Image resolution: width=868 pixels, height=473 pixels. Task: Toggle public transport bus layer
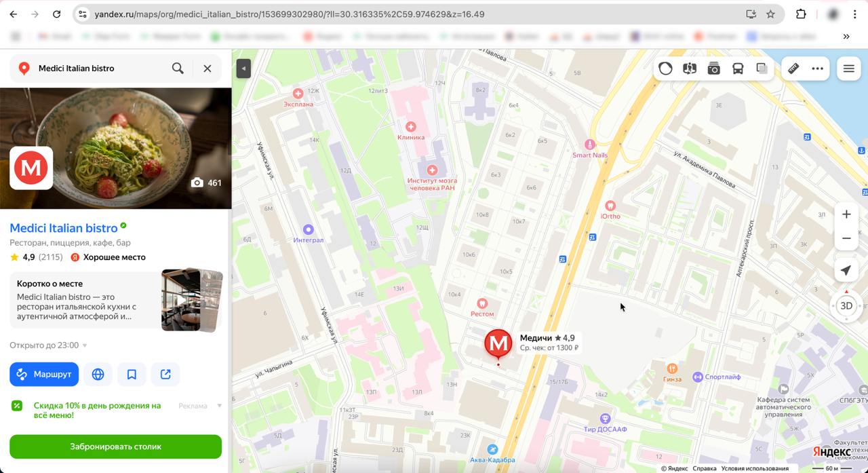pyautogui.click(x=738, y=68)
